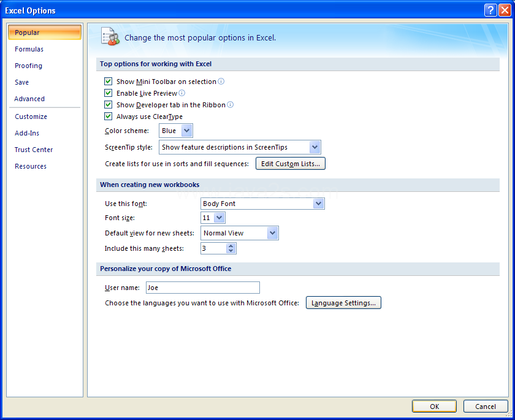
Task: Open the Trust Center category
Action: pos(45,150)
